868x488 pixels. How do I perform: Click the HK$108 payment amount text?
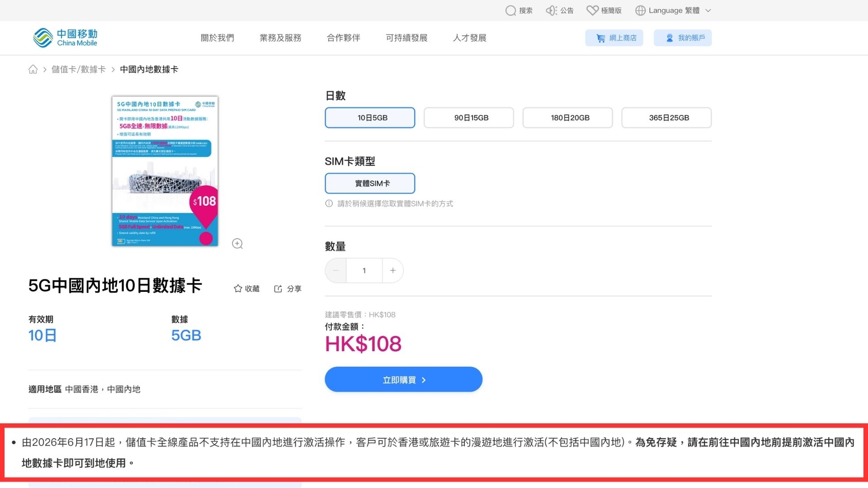(363, 344)
